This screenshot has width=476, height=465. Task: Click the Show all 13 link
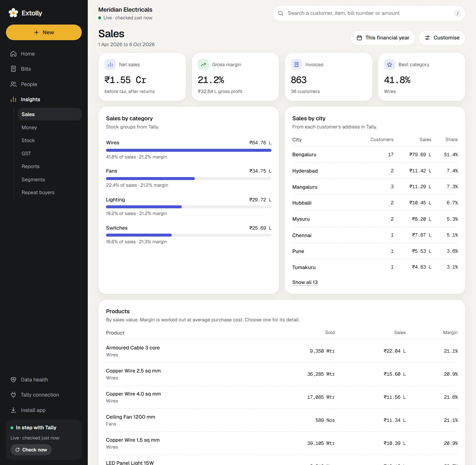[305, 282]
